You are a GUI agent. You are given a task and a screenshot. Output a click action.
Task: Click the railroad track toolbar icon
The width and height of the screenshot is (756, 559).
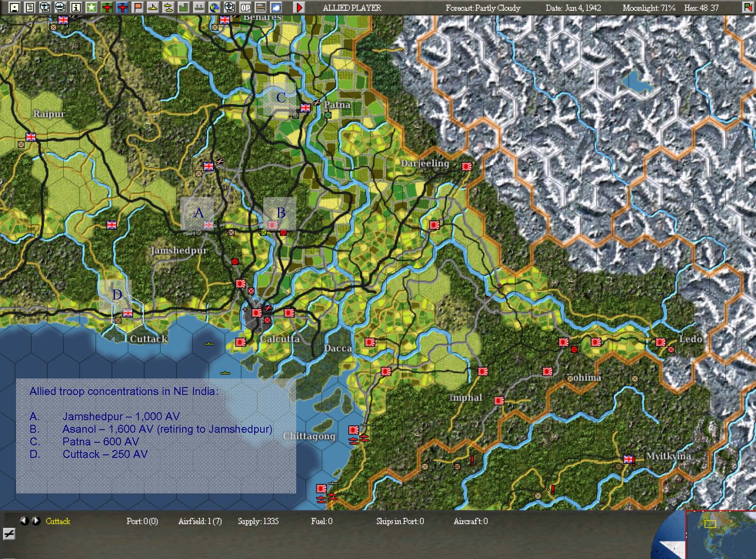pos(261,7)
